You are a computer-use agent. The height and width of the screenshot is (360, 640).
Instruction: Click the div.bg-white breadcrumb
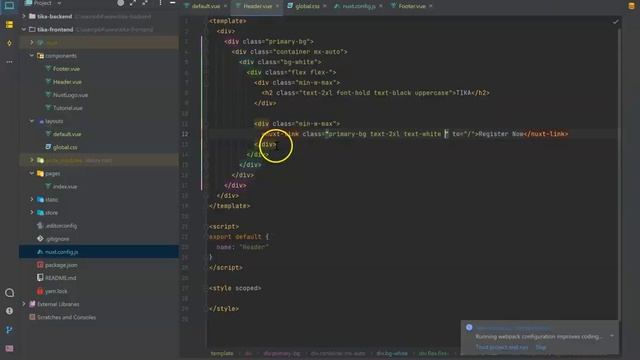[392, 353]
